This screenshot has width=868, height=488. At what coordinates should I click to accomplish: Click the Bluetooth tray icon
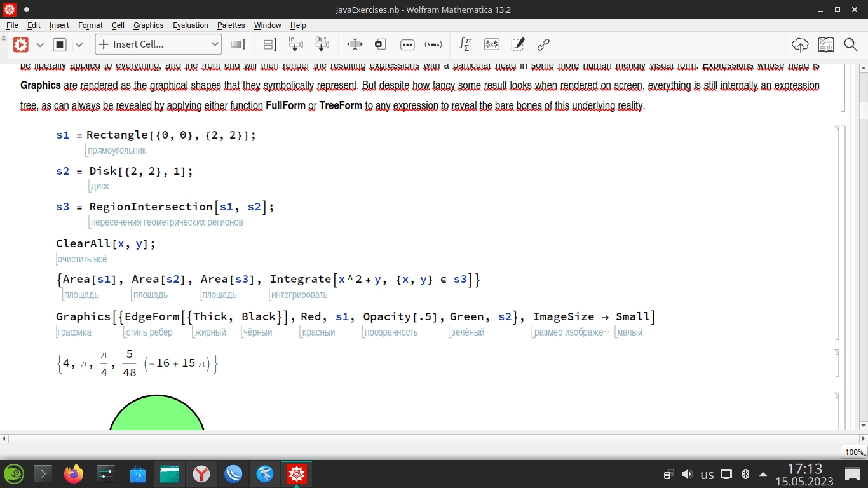click(746, 474)
